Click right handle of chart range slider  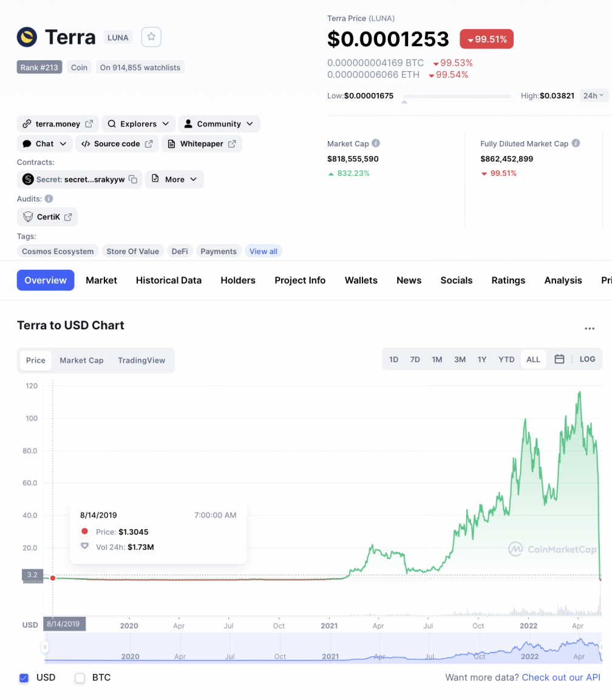(601, 647)
